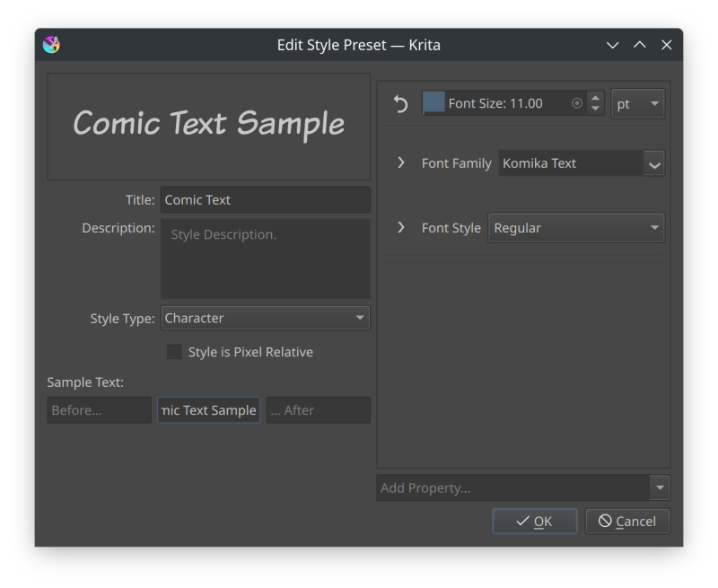Image resolution: width=718 pixels, height=588 pixels.
Task: Expand the Font Family property options
Action: 401,163
